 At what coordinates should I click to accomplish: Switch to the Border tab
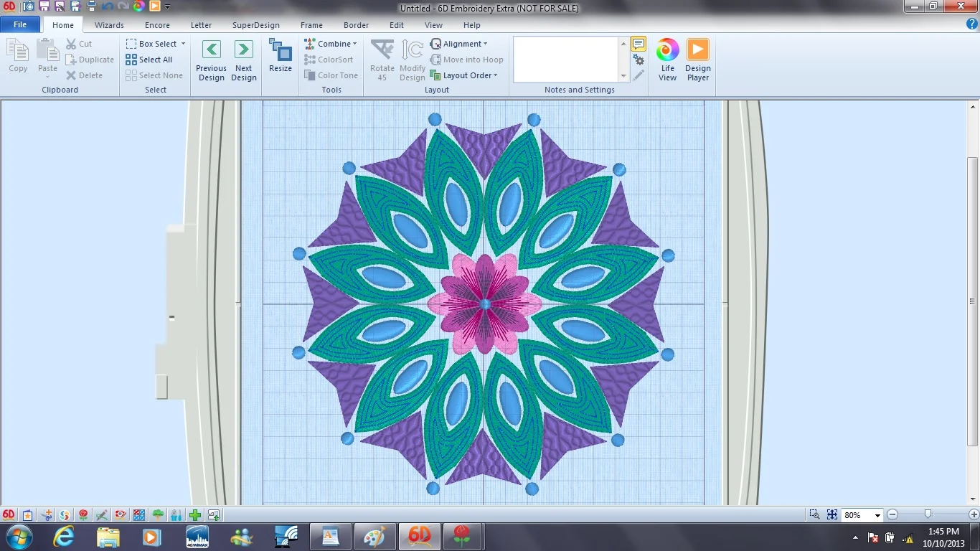pyautogui.click(x=356, y=25)
